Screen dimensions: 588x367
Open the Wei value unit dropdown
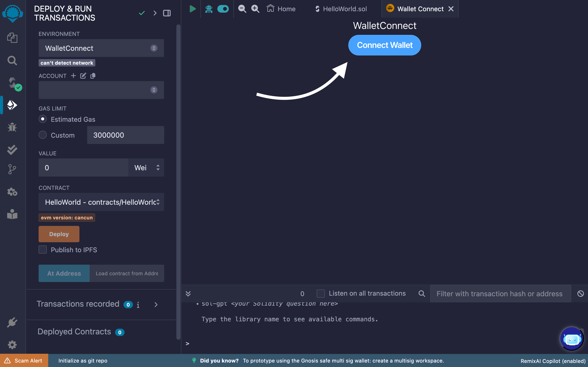click(x=146, y=168)
